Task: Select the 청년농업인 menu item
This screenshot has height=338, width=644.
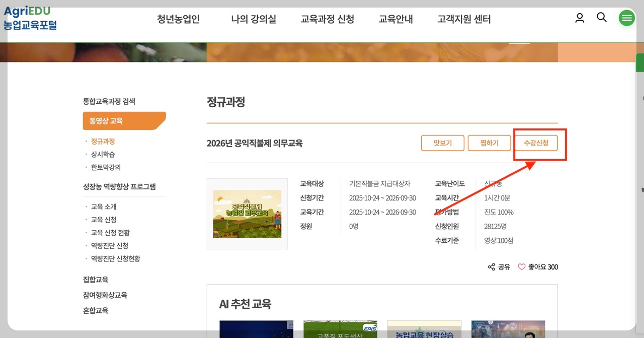Action: 178,19
